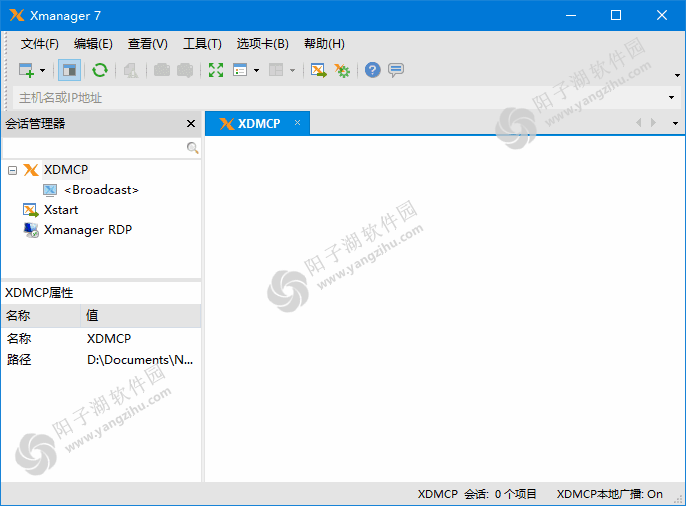Open the tab list dropdown arrow
The width and height of the screenshot is (686, 506).
[676, 123]
